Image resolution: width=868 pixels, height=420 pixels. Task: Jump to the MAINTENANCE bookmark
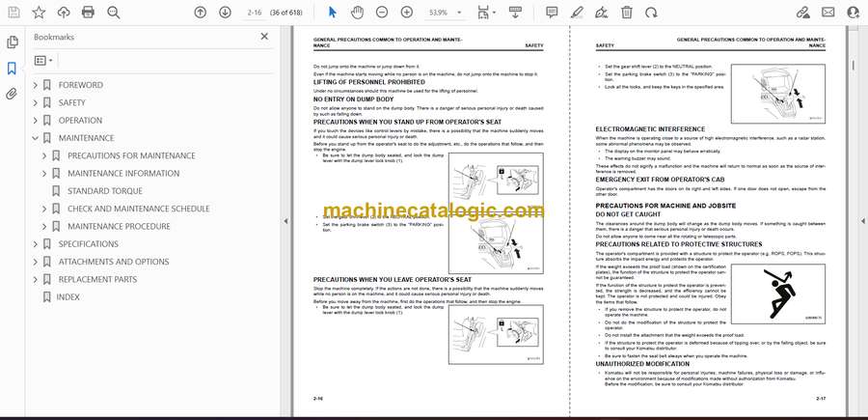pos(87,138)
